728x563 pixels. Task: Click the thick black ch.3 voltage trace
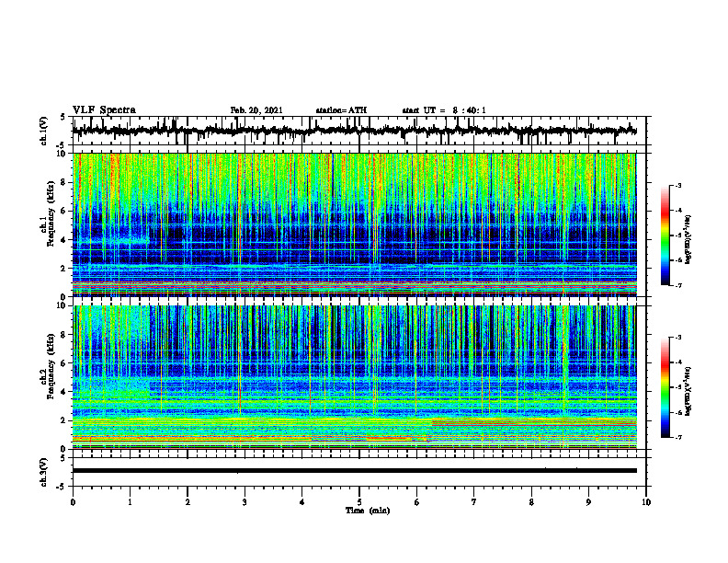355,471
